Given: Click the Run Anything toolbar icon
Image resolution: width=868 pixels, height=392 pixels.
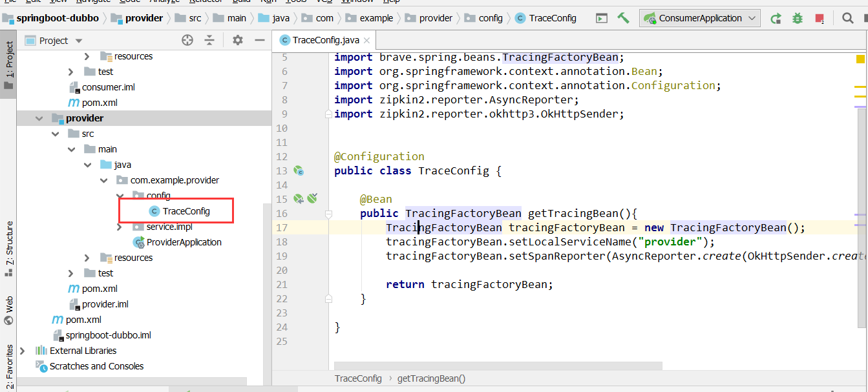Looking at the screenshot, I should [602, 18].
